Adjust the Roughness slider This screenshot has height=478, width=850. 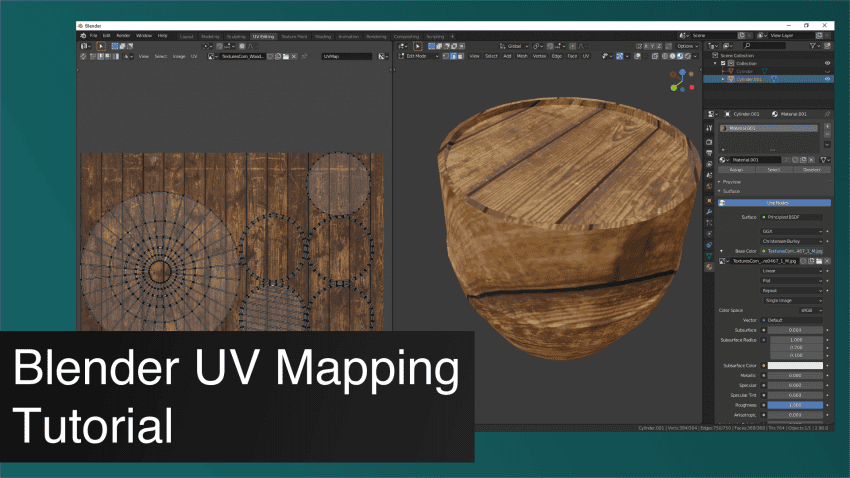tap(796, 405)
